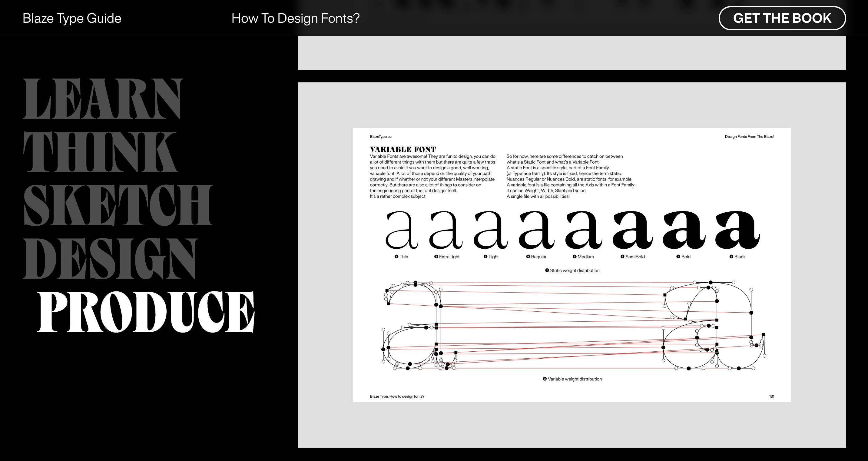This screenshot has width=868, height=461.
Task: Jump to the DESIGN section
Action: [110, 259]
